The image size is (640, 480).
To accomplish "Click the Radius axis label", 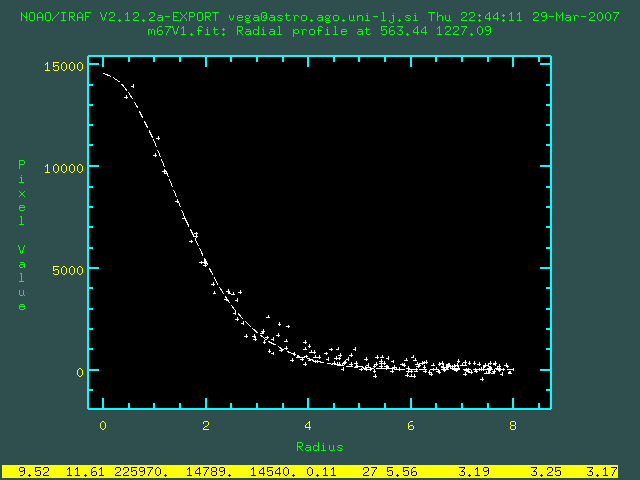I will [320, 447].
